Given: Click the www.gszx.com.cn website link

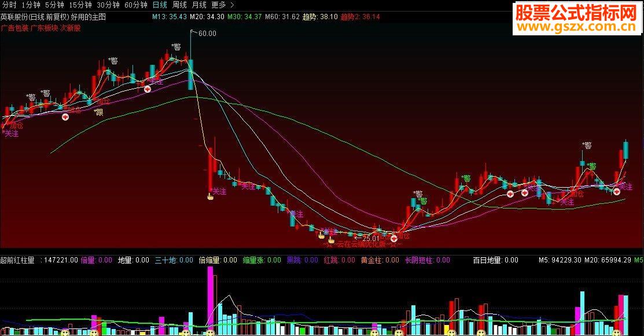Looking at the screenshot, I should tap(577, 27).
